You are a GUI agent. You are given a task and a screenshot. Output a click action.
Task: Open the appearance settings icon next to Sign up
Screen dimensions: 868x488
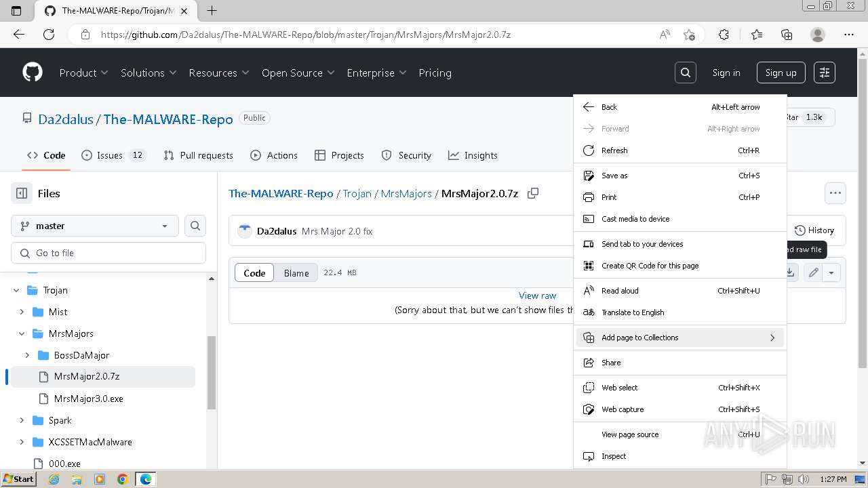(825, 73)
